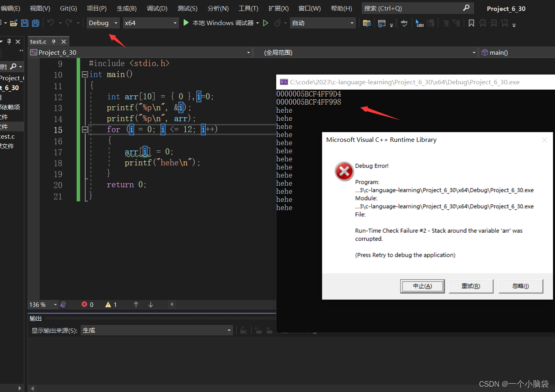Click the main() cube icon in the navigation bar

[x=484, y=52]
